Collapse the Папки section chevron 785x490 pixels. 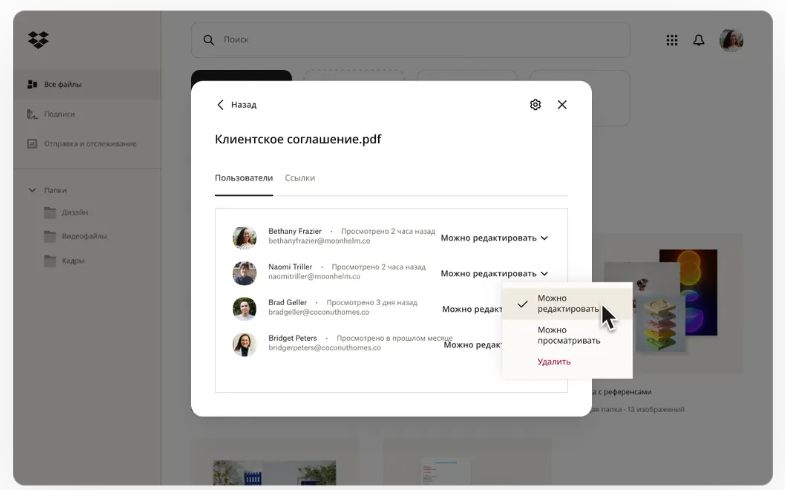(x=33, y=190)
